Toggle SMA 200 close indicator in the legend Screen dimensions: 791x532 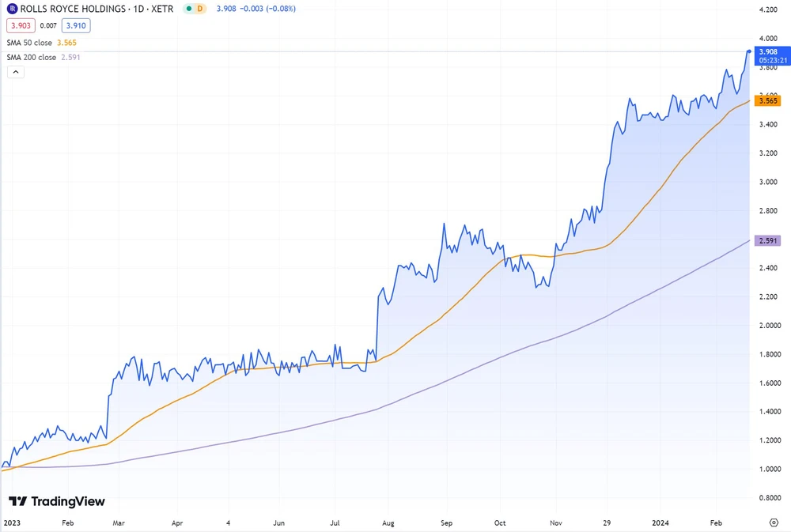(x=44, y=57)
